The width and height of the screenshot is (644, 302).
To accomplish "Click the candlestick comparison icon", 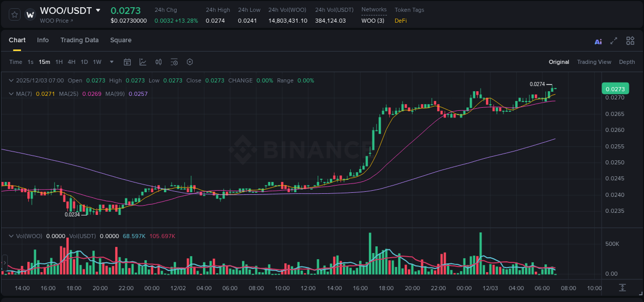I will [158, 62].
